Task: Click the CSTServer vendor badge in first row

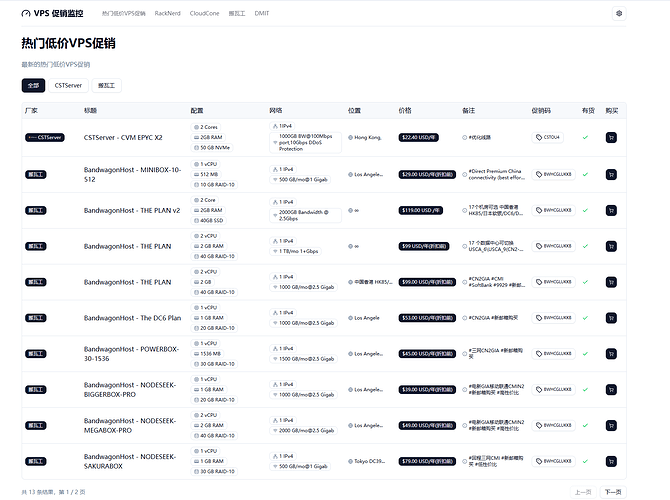Action: (x=45, y=138)
